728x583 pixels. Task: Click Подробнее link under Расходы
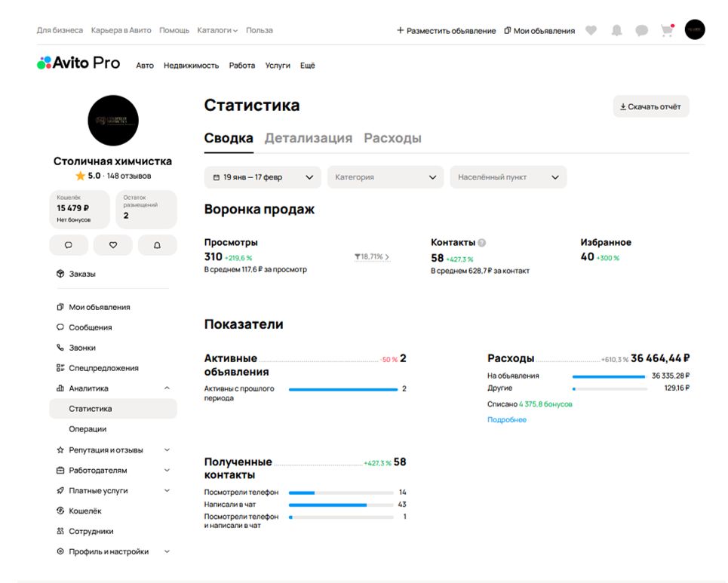507,419
